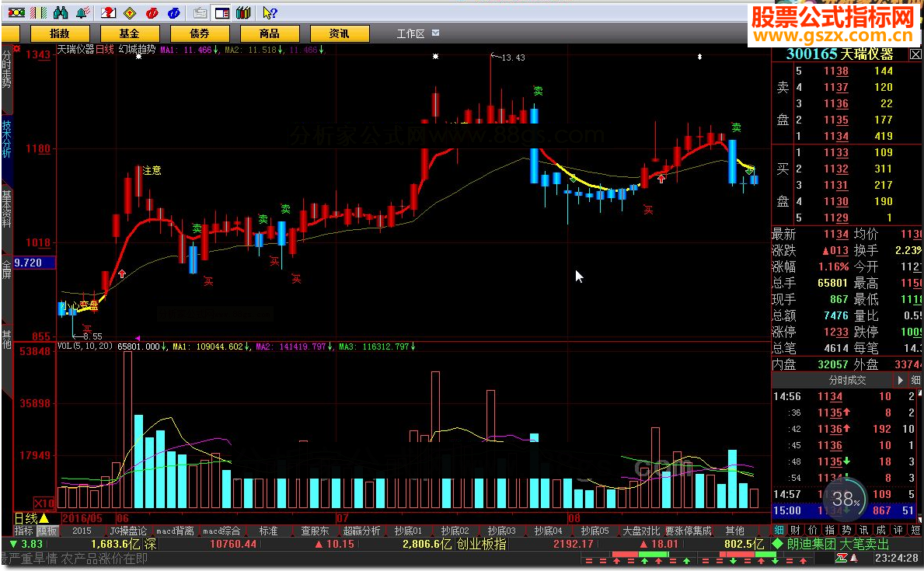Activate the context help cursor icon
Viewport: 924px width, 571px height.
pyautogui.click(x=270, y=12)
